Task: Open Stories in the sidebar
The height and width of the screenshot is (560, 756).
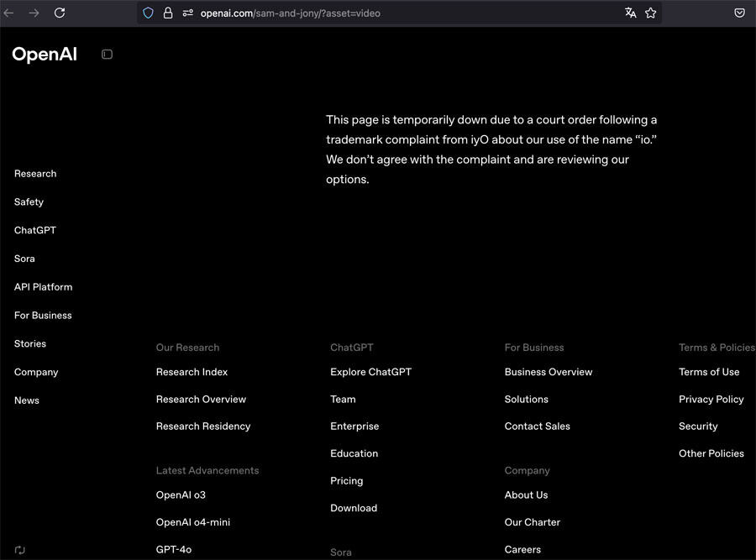Action: pos(30,343)
